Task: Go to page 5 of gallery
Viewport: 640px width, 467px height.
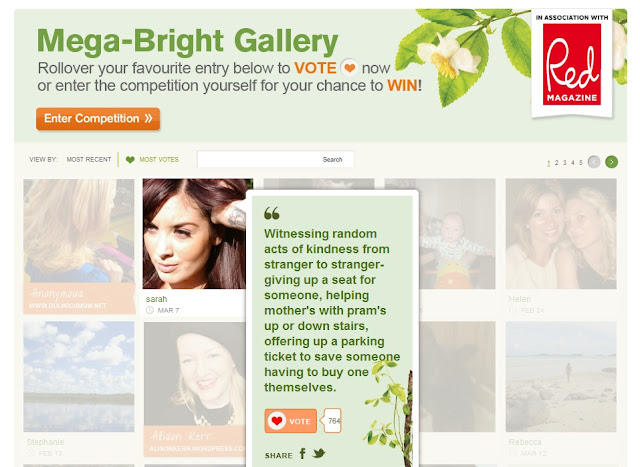Action: tap(580, 162)
